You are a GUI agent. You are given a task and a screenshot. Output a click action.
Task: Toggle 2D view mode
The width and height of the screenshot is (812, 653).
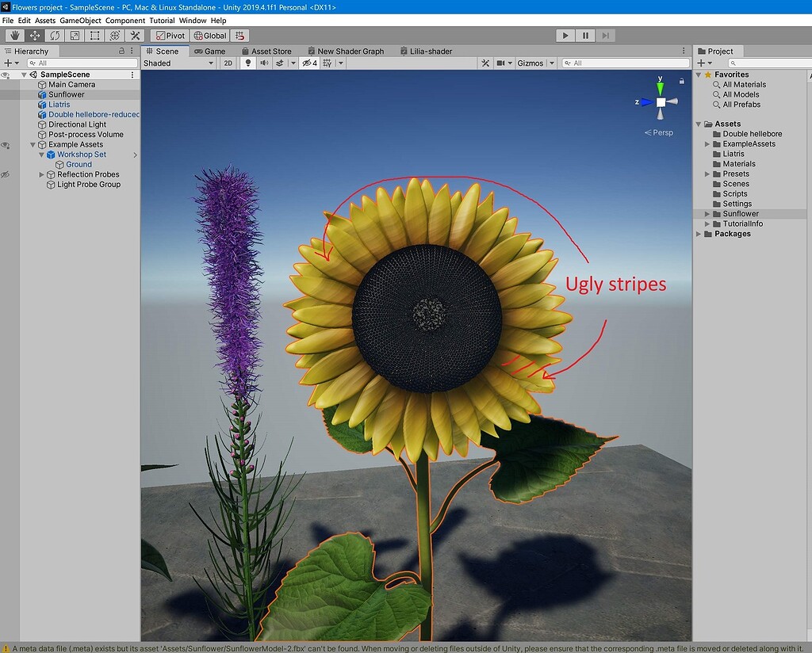[x=228, y=63]
